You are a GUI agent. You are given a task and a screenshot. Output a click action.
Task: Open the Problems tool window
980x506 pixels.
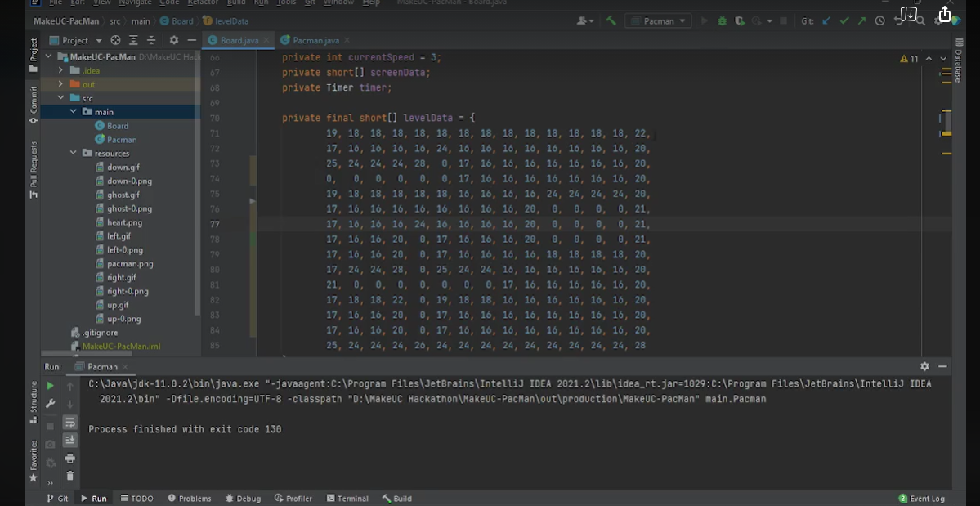(188, 499)
